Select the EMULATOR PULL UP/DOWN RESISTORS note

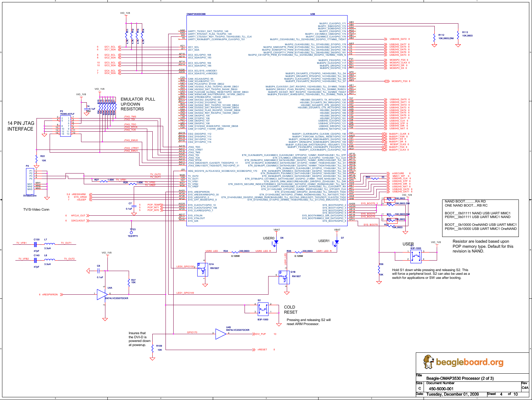(x=138, y=104)
